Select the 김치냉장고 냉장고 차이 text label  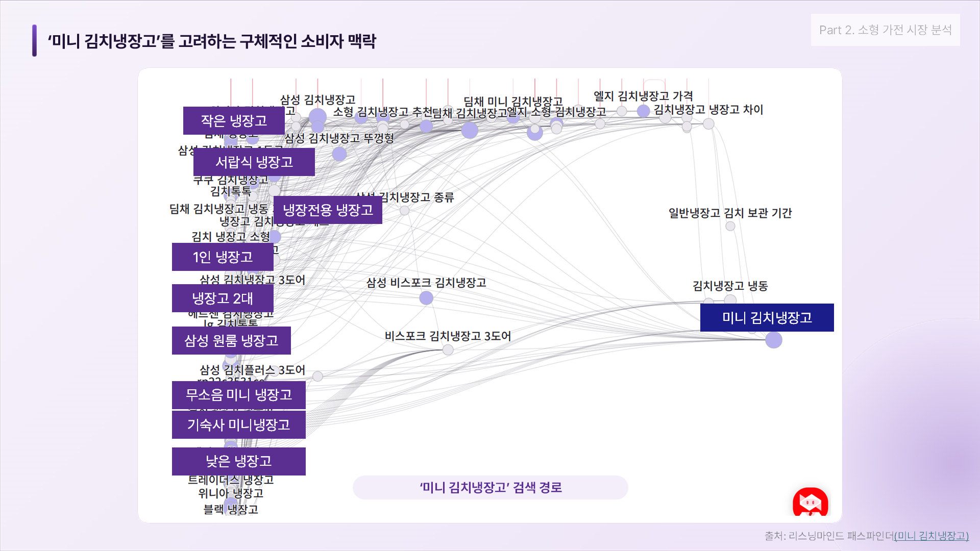(x=708, y=110)
